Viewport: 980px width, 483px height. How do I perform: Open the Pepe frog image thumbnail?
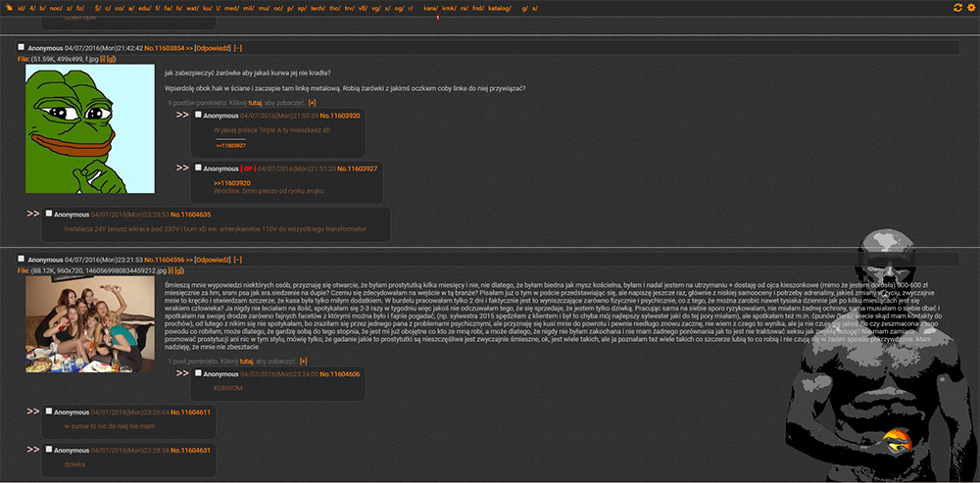[x=90, y=129]
